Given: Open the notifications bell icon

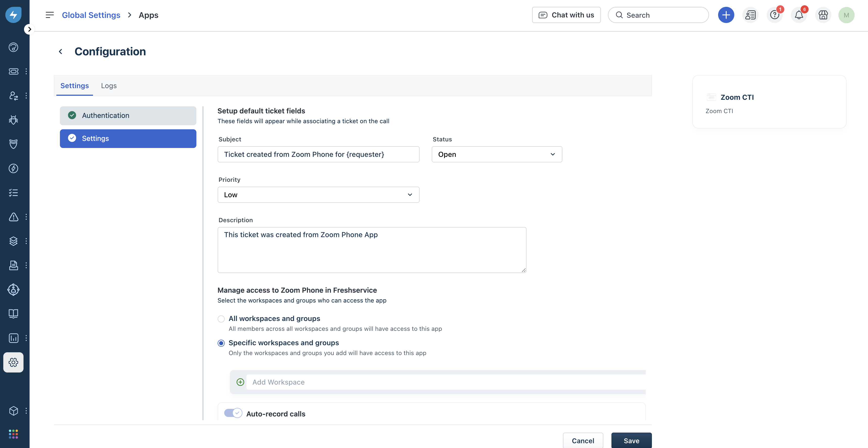Looking at the screenshot, I should pos(798,15).
